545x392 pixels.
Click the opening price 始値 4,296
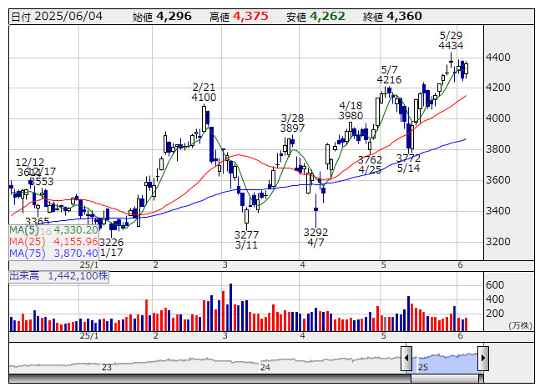click(162, 17)
